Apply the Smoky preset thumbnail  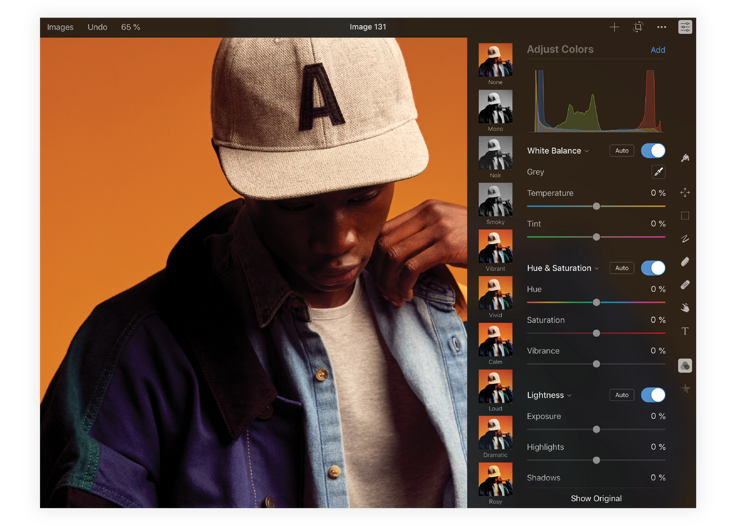tap(495, 199)
